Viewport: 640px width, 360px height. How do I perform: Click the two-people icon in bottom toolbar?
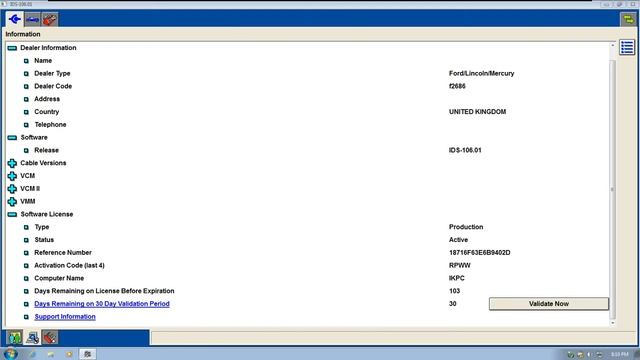tap(15, 338)
